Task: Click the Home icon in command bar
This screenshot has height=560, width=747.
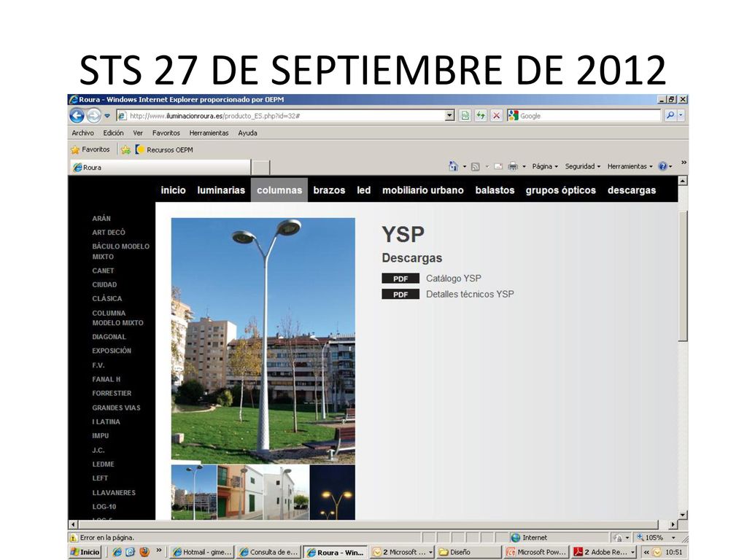Action: click(x=453, y=166)
